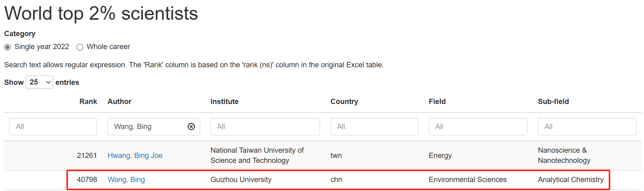Select the Whole career option
The width and height of the screenshot is (644, 191).
click(x=80, y=47)
